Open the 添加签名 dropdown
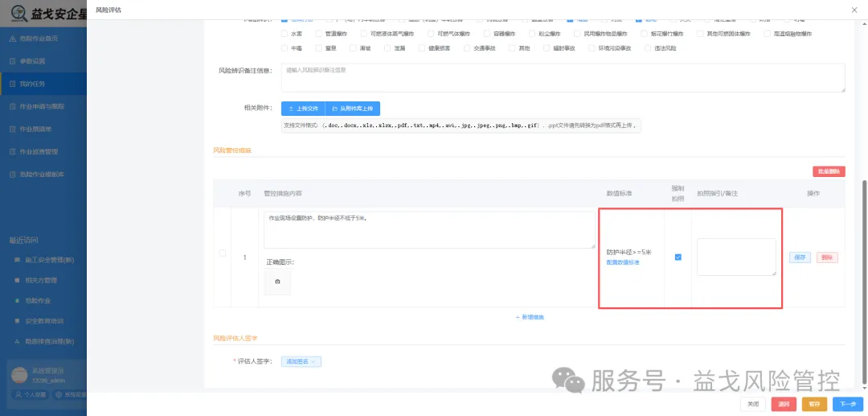The image size is (868, 416). coord(301,362)
